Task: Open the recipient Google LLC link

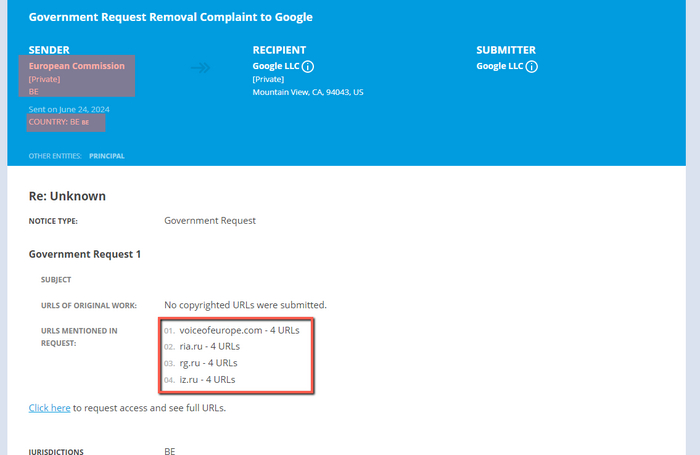Action: (276, 66)
